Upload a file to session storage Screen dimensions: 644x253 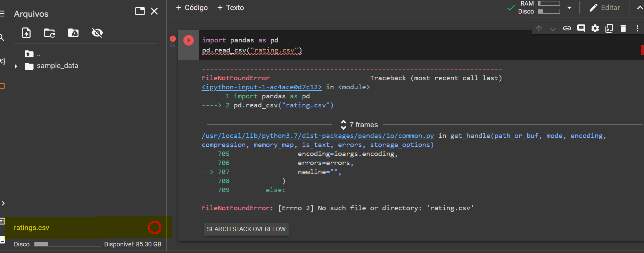26,33
